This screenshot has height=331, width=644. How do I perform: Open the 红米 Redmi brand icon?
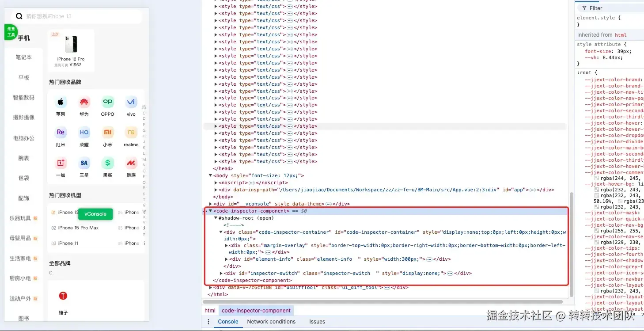click(61, 132)
